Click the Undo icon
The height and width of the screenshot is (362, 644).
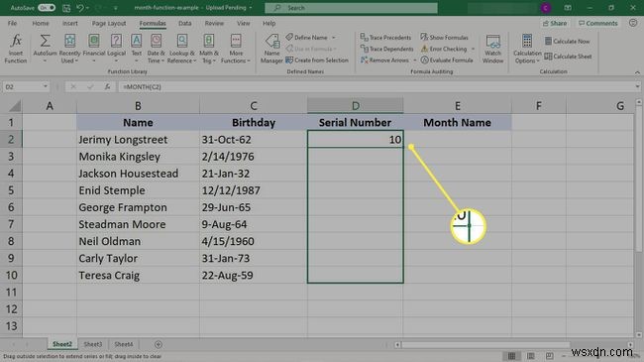tap(80, 8)
